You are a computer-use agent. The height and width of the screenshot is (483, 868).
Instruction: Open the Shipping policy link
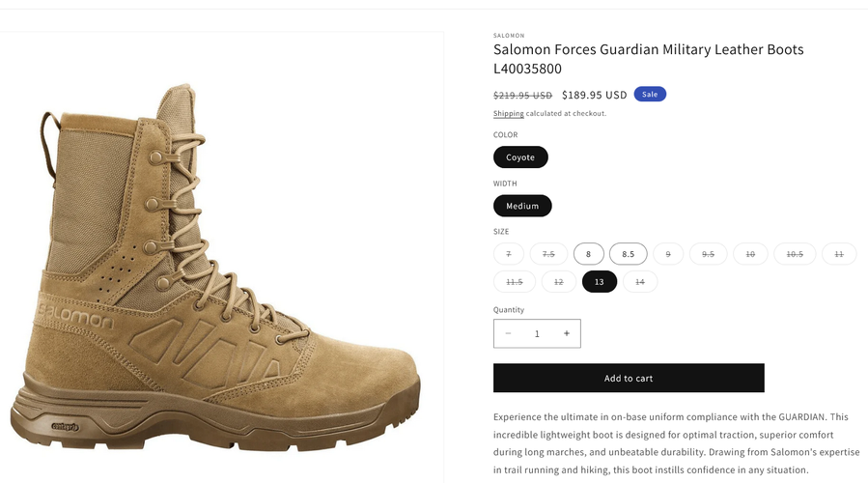[x=509, y=114]
